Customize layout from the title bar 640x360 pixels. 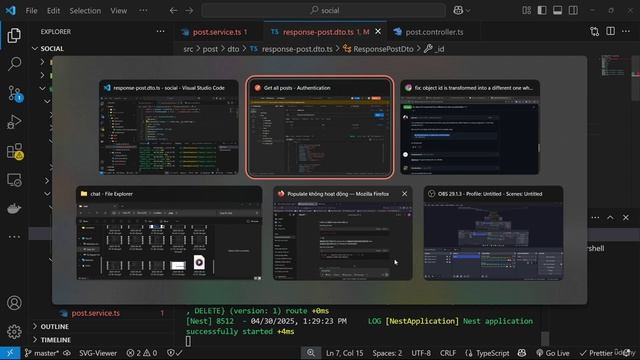pyautogui.click(x=527, y=11)
